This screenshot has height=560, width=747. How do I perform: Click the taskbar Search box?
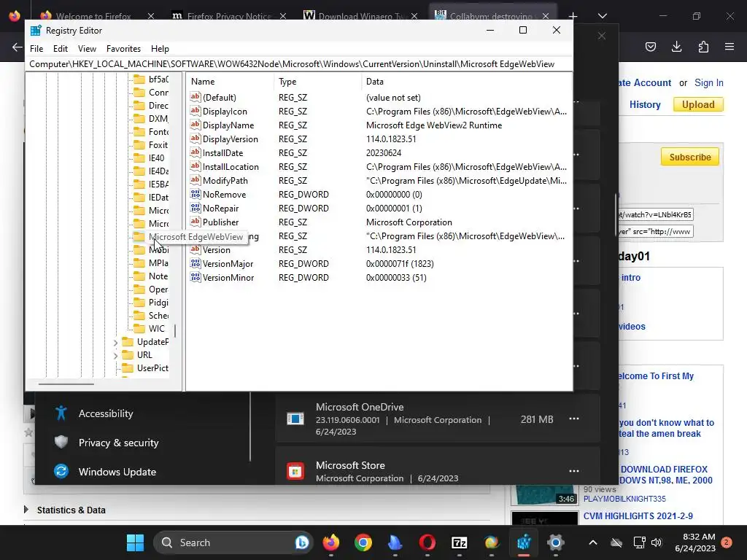tap(233, 542)
